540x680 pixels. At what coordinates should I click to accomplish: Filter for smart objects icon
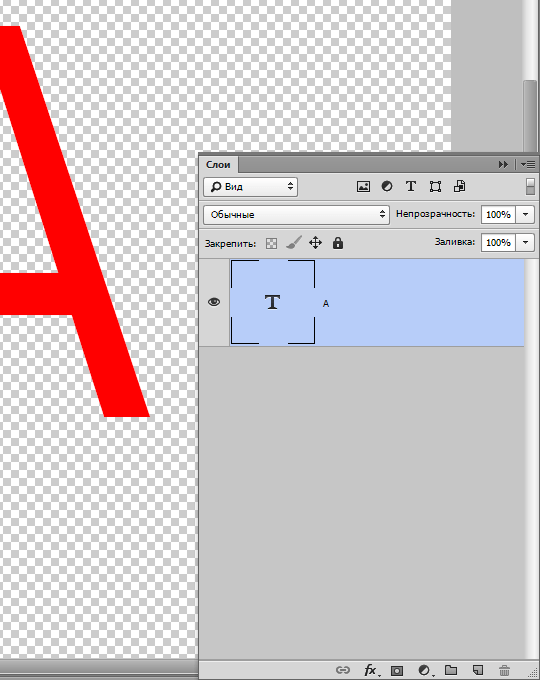459,186
